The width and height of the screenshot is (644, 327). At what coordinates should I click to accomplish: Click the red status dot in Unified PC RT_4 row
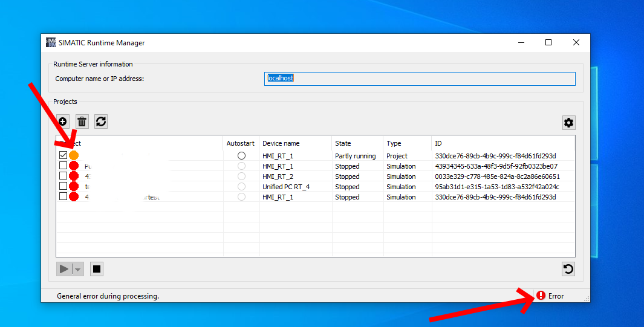click(x=74, y=186)
